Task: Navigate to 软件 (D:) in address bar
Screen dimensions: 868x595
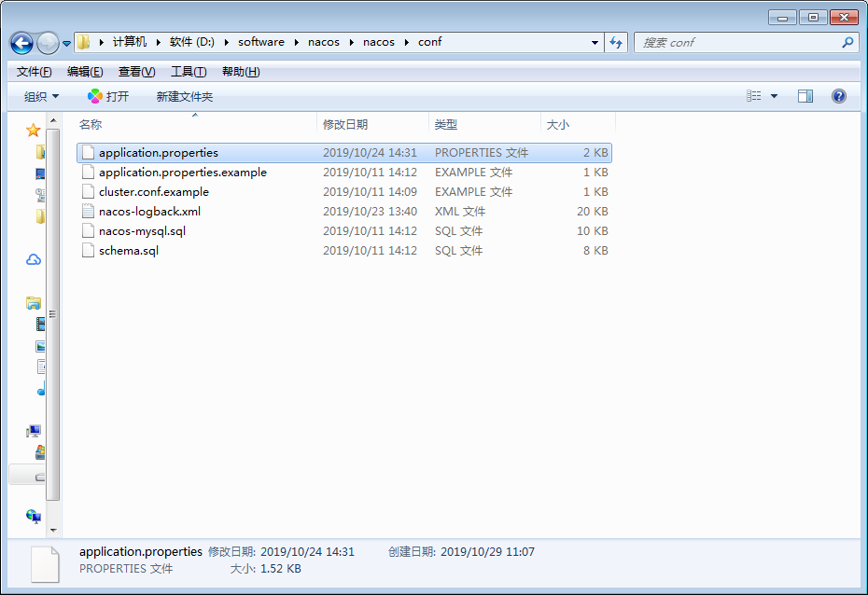Action: 192,42
